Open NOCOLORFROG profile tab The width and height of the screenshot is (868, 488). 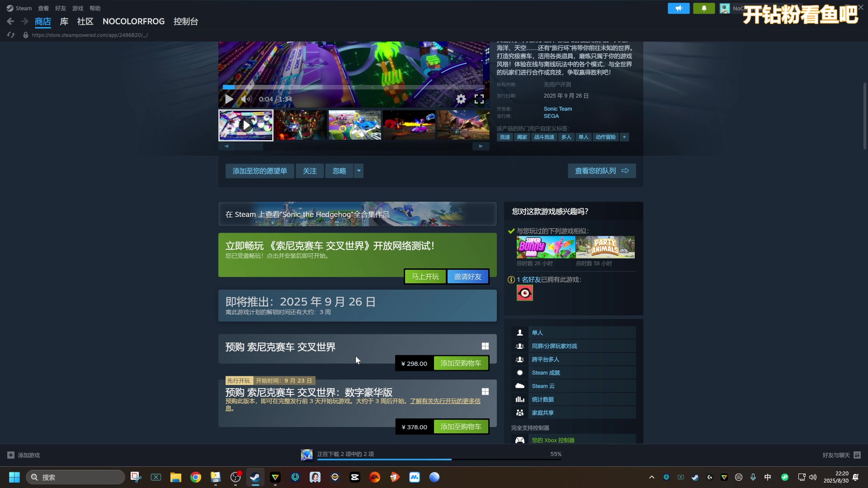(x=133, y=21)
